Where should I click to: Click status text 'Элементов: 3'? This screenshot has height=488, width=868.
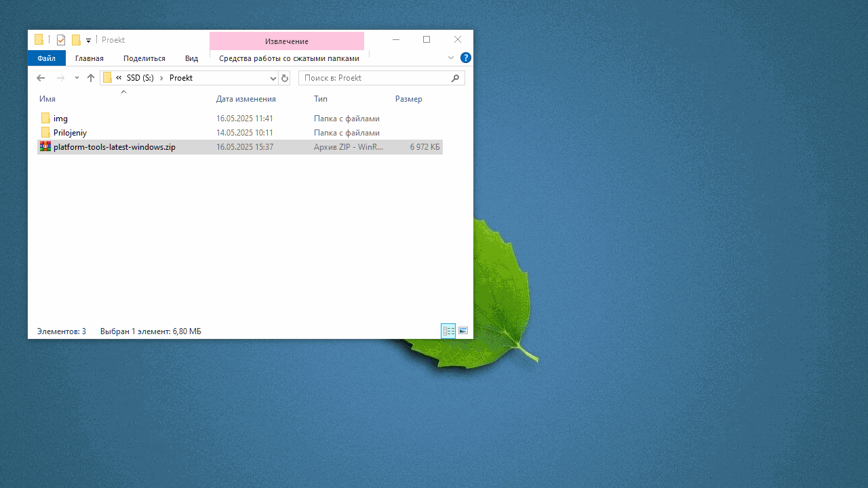(x=62, y=331)
